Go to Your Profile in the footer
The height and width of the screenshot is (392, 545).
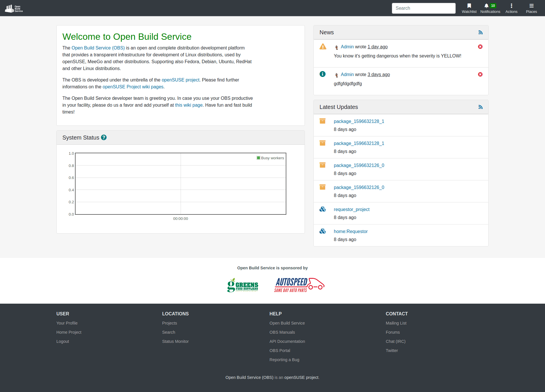click(67, 323)
